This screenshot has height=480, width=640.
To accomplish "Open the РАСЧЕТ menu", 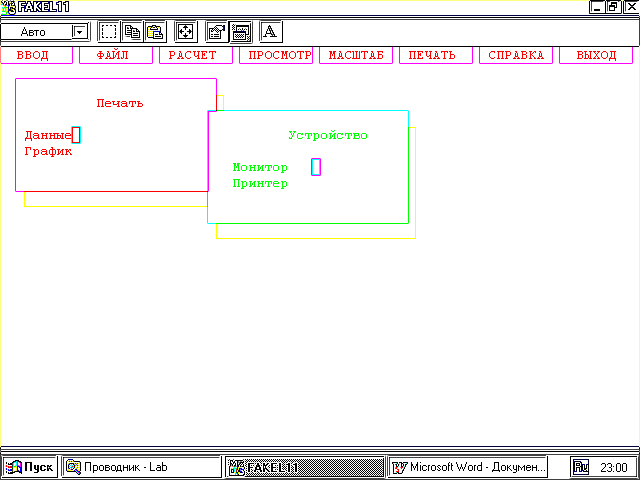I will click(x=196, y=55).
